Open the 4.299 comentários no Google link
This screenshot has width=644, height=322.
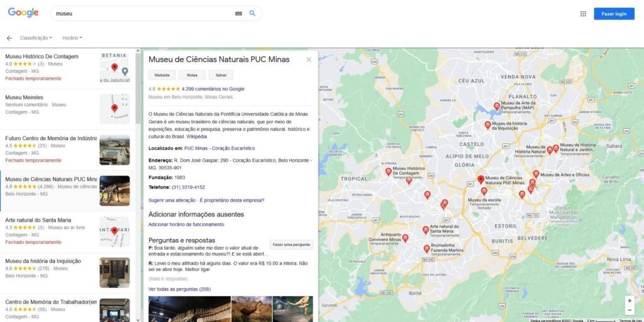tap(213, 89)
